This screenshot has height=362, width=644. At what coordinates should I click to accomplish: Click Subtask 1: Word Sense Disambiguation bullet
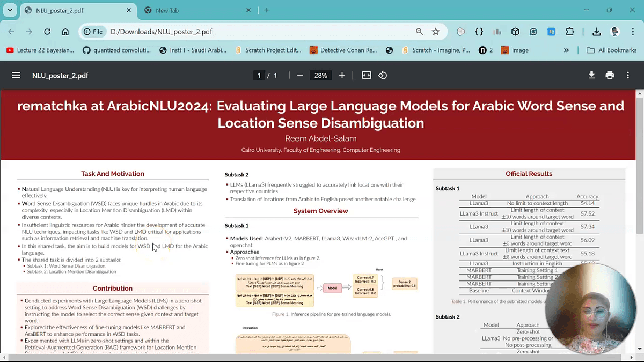tap(67, 266)
